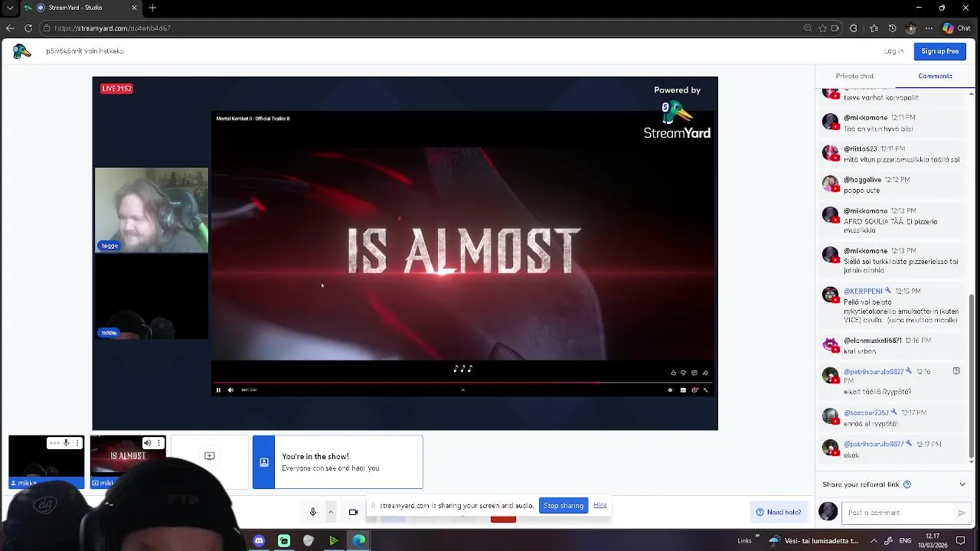Open the Private chat tab
980x551 pixels.
click(854, 76)
